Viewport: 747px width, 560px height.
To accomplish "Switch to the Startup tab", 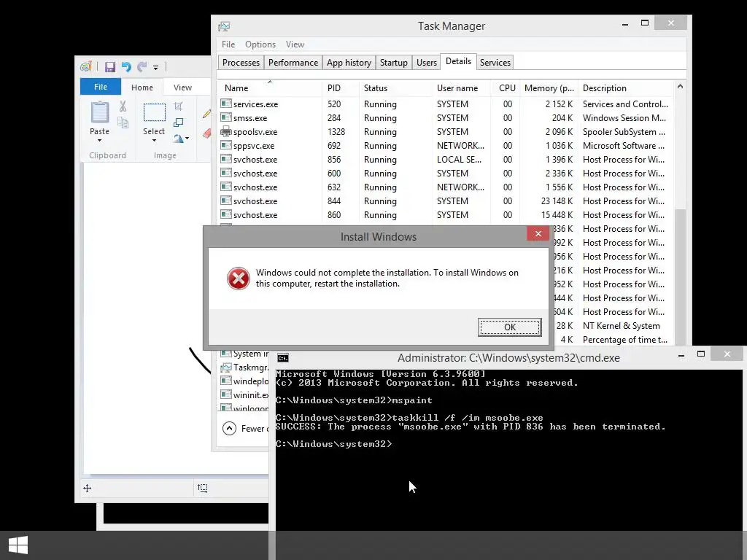I will (x=393, y=63).
